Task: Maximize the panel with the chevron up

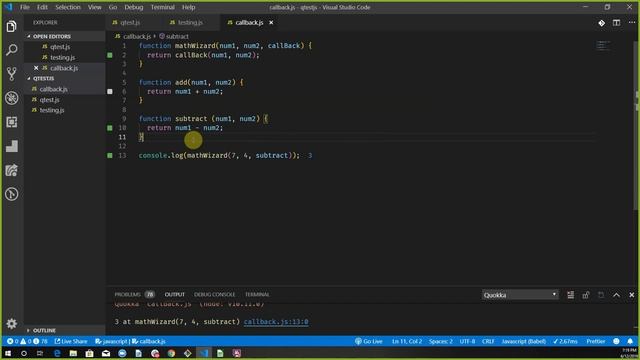Action: pos(616,295)
